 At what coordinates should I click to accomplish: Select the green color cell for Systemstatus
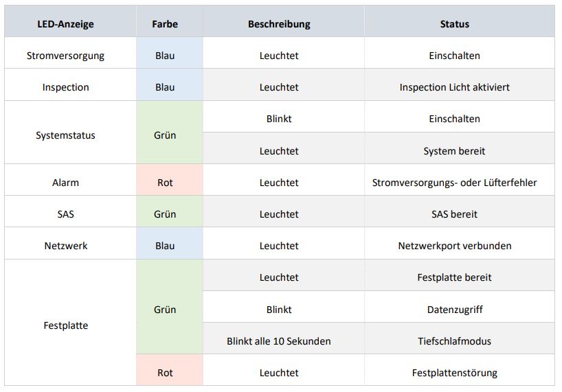(x=165, y=135)
